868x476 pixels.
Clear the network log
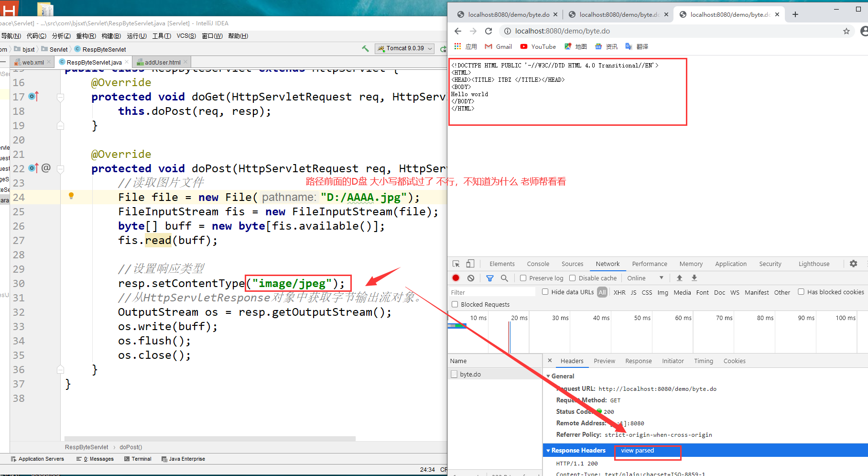[471, 278]
